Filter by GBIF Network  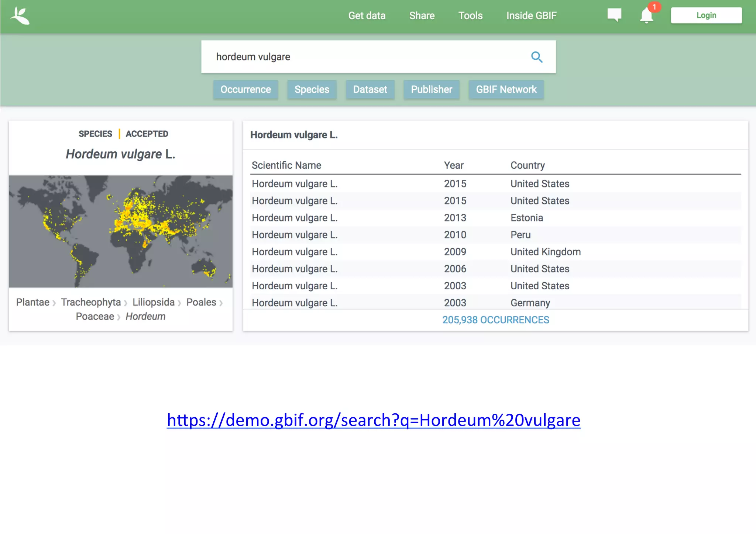click(506, 89)
